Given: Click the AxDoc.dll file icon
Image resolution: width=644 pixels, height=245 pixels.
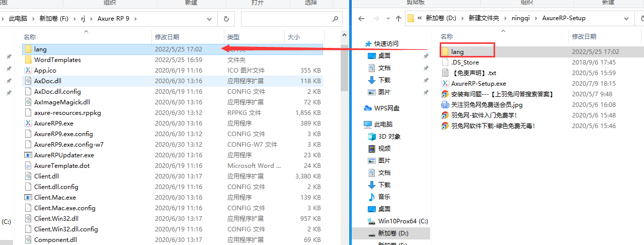Looking at the screenshot, I should pos(28,81).
